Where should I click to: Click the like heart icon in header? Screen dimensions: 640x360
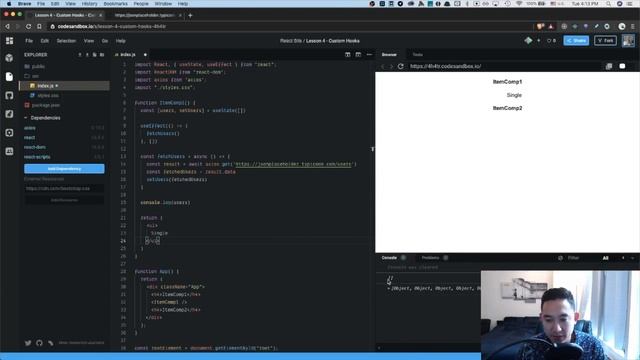coord(549,40)
